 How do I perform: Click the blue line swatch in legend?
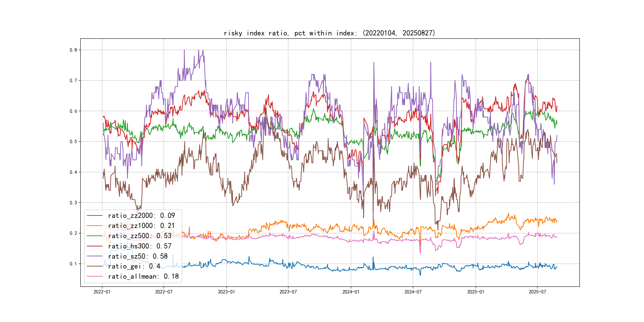coord(94,215)
